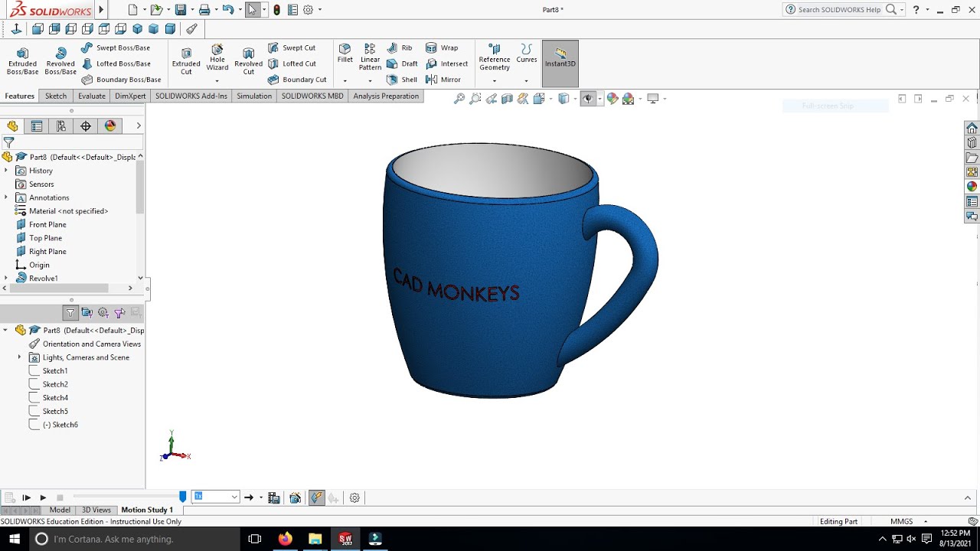The width and height of the screenshot is (980, 551).
Task: Click the Rebuild traffic light icon
Action: 276,10
